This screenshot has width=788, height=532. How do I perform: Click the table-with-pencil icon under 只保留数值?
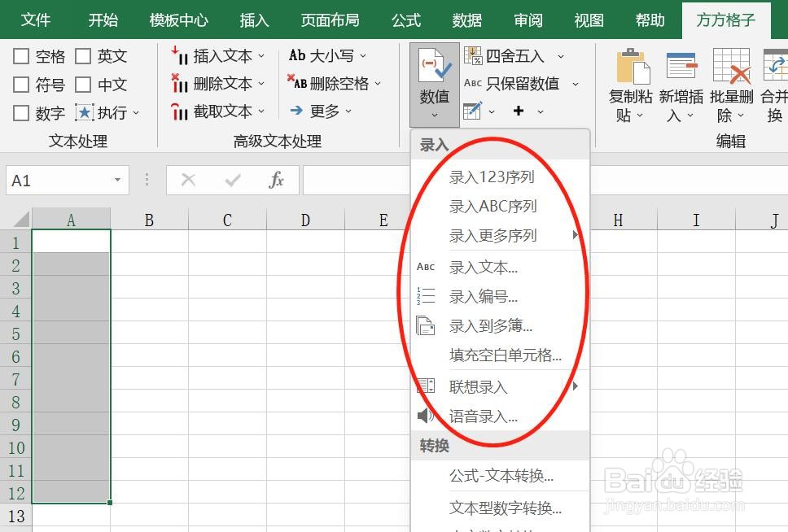pos(472,111)
